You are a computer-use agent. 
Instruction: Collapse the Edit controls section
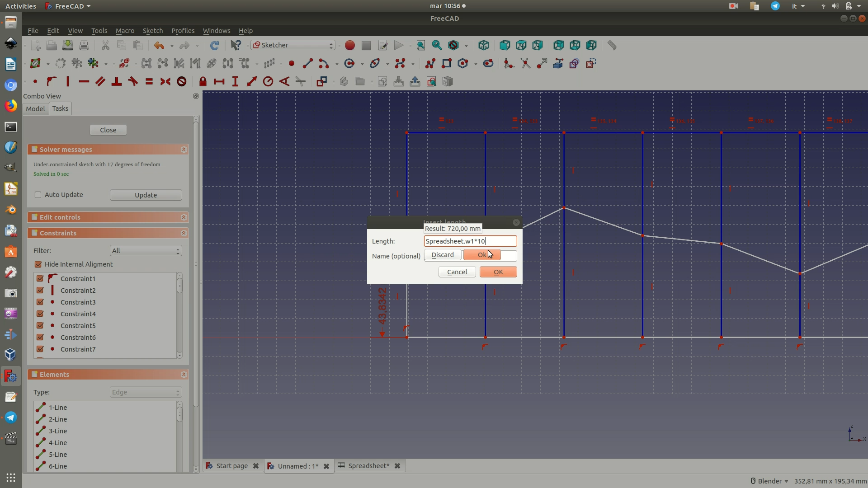click(184, 217)
